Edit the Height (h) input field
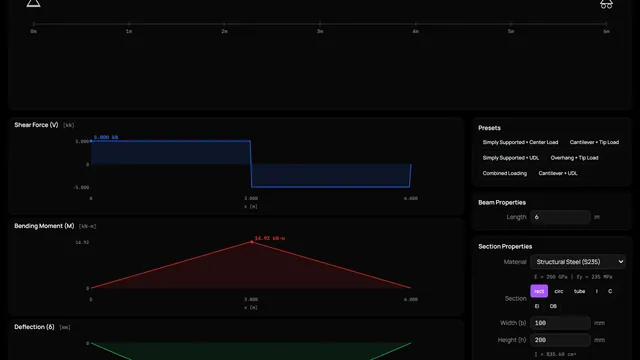This screenshot has width=640, height=360. coord(560,340)
